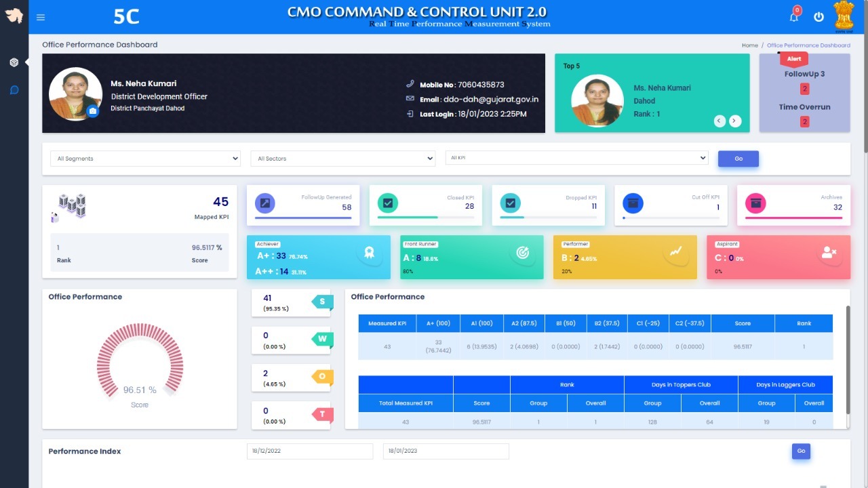This screenshot has width=868, height=488.
Task: Open the All KPI dropdown
Action: 576,158
